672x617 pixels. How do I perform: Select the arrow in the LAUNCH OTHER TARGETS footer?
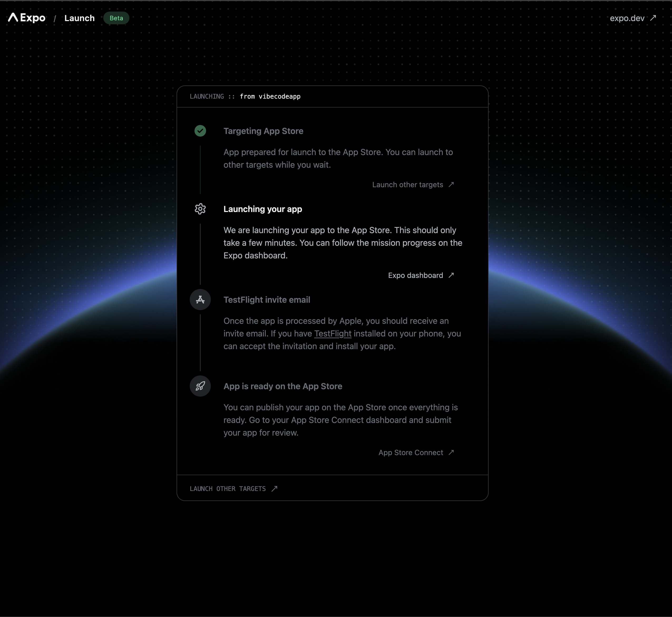[275, 488]
